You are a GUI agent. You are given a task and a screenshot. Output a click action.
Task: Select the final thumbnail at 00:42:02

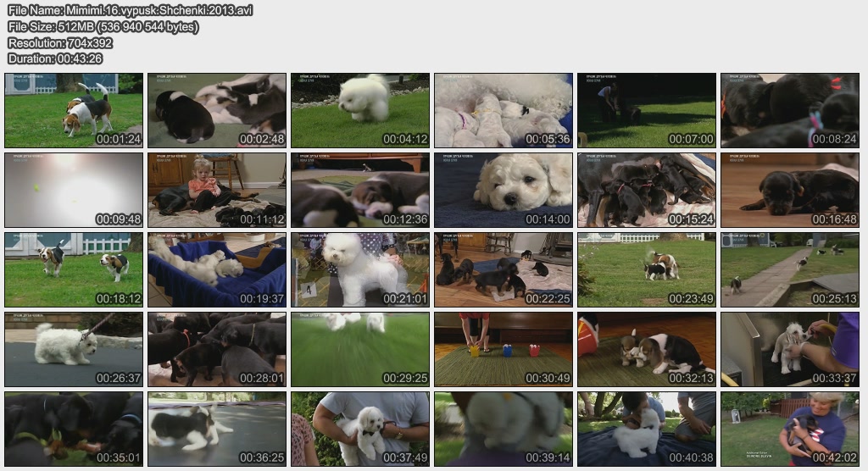tap(790, 429)
